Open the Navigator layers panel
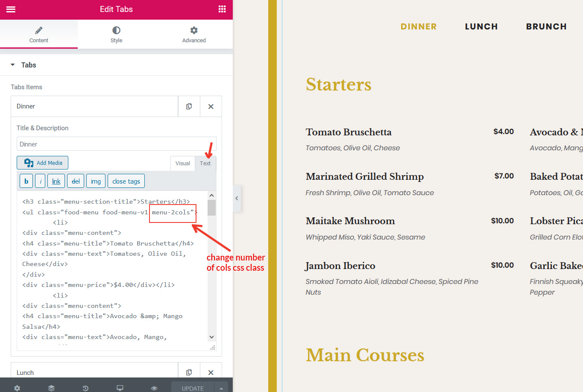 tap(51, 388)
